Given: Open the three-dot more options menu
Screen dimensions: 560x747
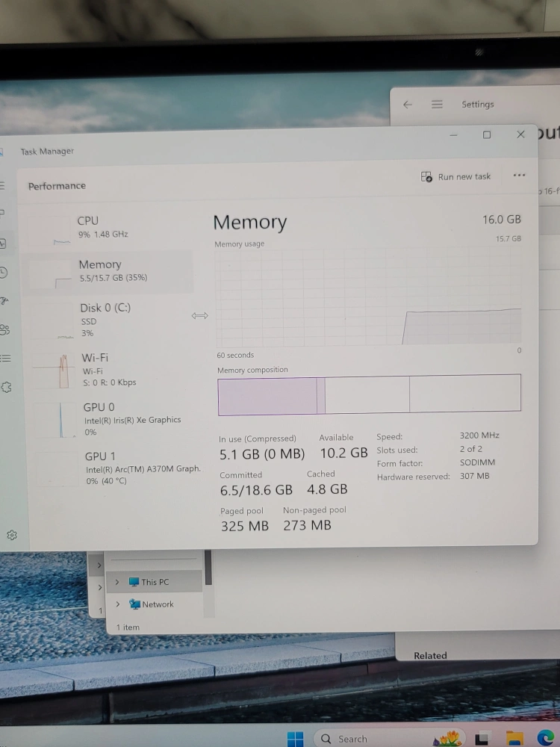Looking at the screenshot, I should [x=519, y=176].
